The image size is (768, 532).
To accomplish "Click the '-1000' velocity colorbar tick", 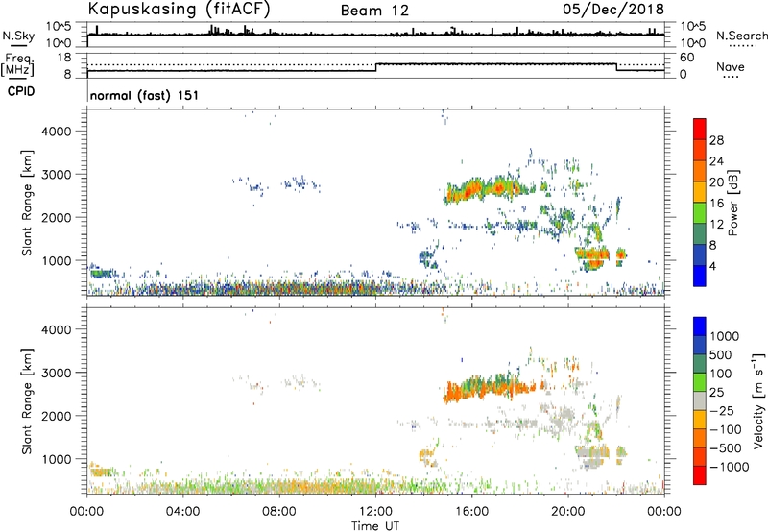I will 729,467.
